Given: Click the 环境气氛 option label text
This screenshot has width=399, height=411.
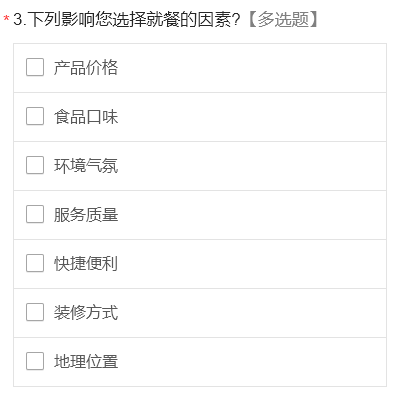Looking at the screenshot, I should (x=86, y=166).
